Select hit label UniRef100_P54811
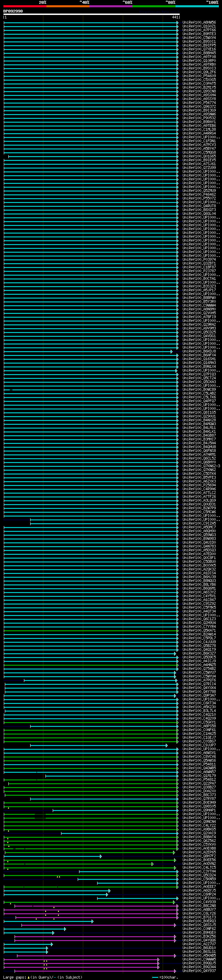The image size is (222, 980). (199, 764)
